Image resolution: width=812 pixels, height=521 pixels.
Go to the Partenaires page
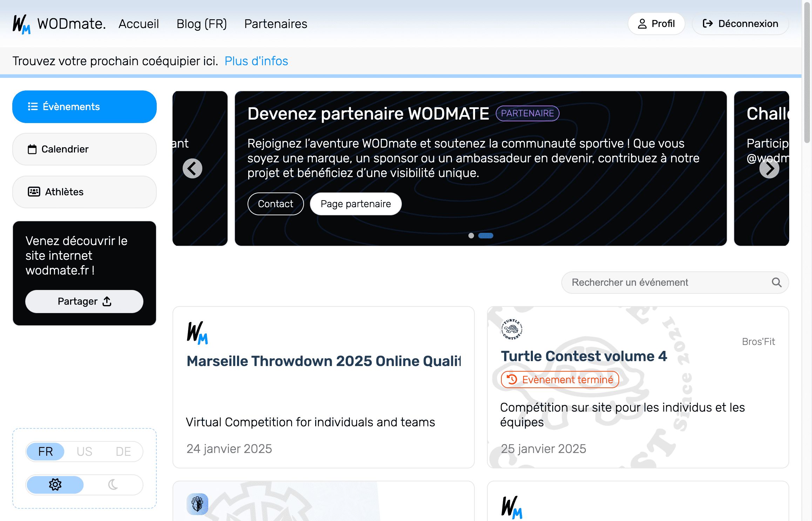276,24
